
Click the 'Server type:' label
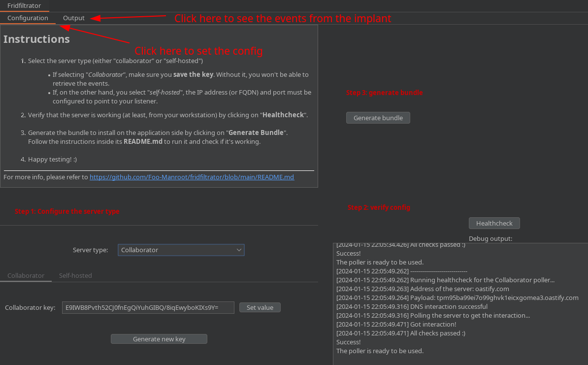tap(91, 250)
